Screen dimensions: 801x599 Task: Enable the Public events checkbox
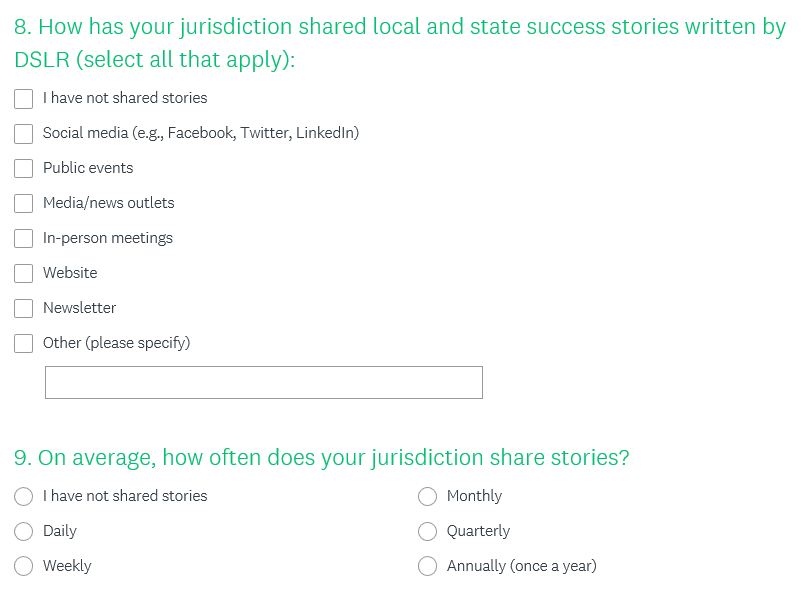click(24, 169)
